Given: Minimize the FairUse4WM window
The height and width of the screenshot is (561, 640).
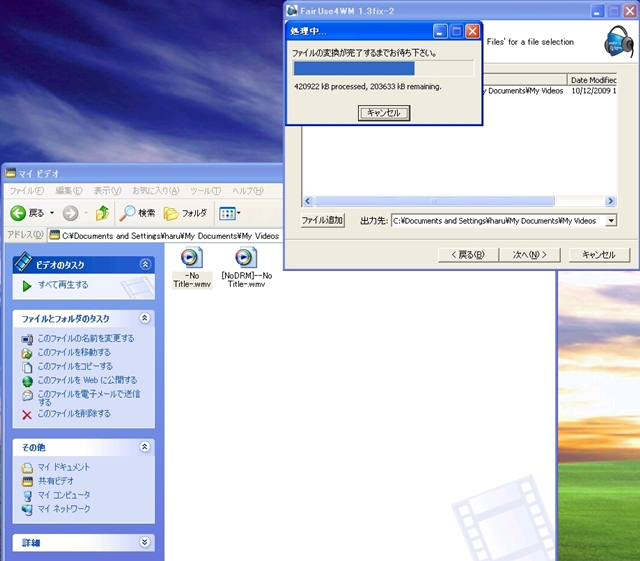Looking at the screenshot, I should [597, 11].
